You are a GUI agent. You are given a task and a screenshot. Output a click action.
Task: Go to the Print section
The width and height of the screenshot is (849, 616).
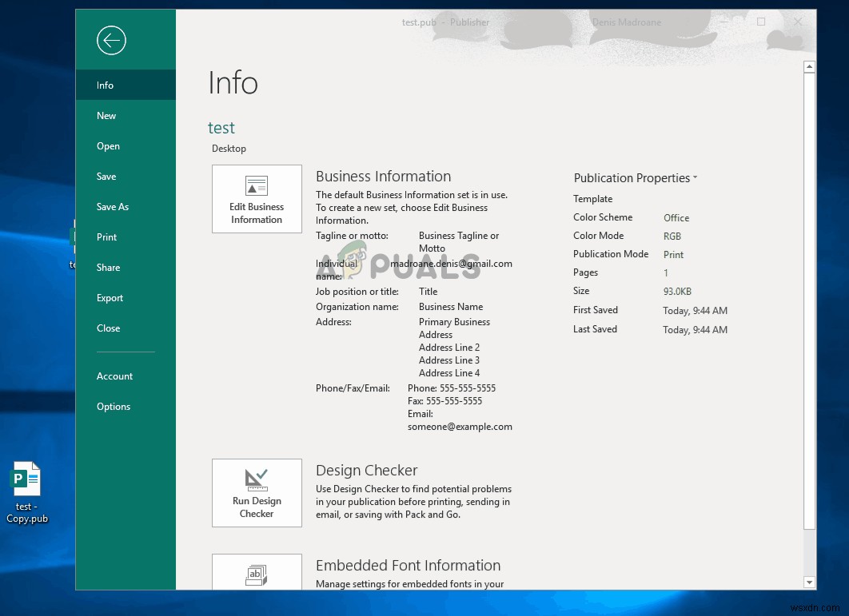[x=107, y=236]
